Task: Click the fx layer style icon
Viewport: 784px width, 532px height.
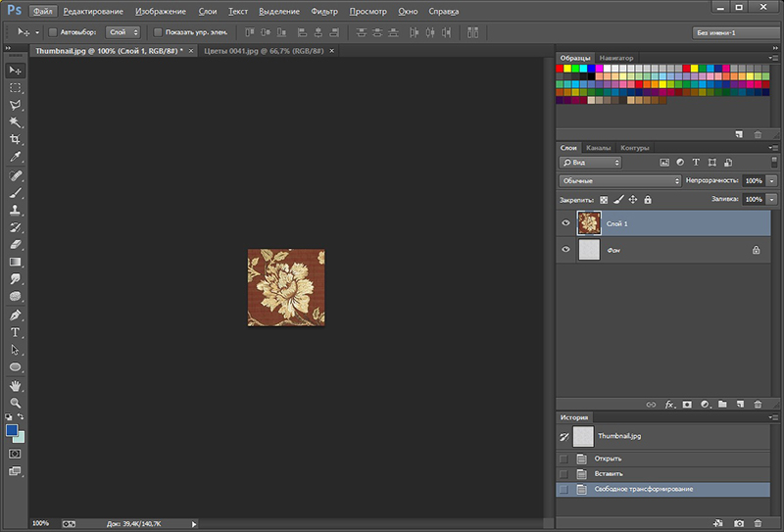Action: (670, 404)
